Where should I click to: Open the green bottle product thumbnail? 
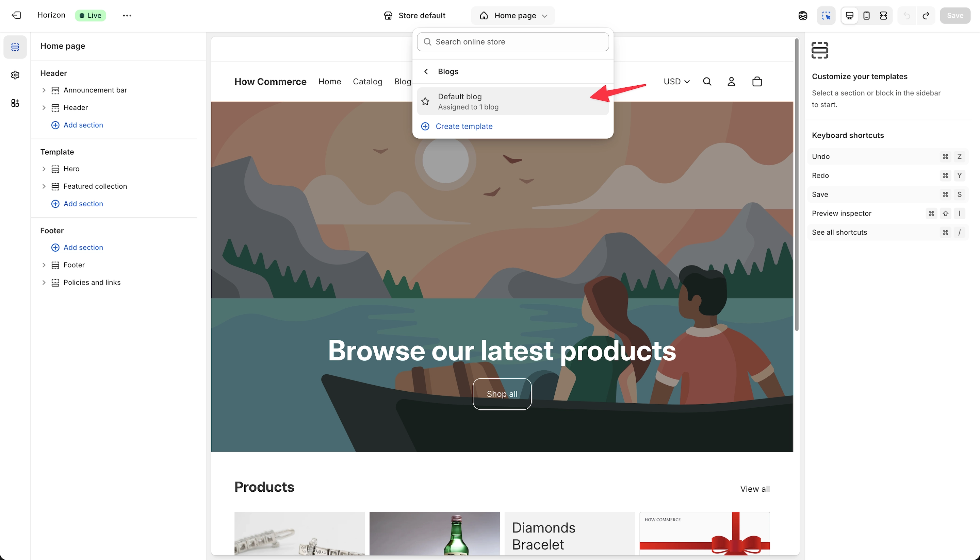[x=434, y=533]
